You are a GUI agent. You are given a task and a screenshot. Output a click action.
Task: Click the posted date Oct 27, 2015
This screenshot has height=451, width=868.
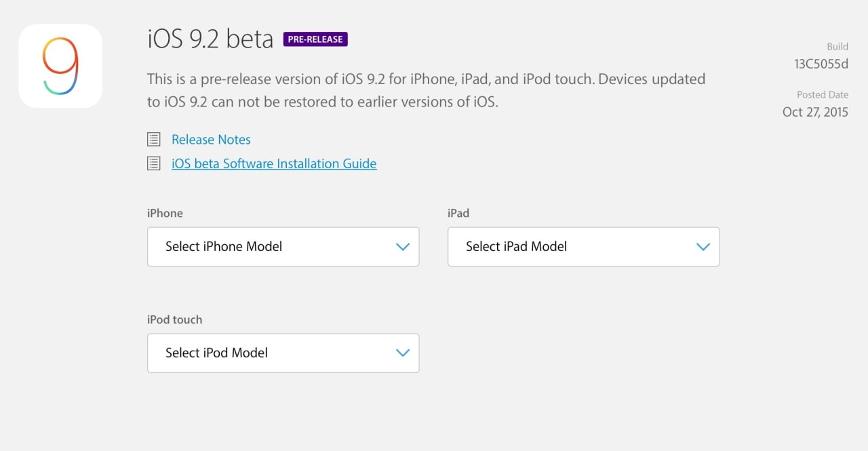[x=816, y=112]
